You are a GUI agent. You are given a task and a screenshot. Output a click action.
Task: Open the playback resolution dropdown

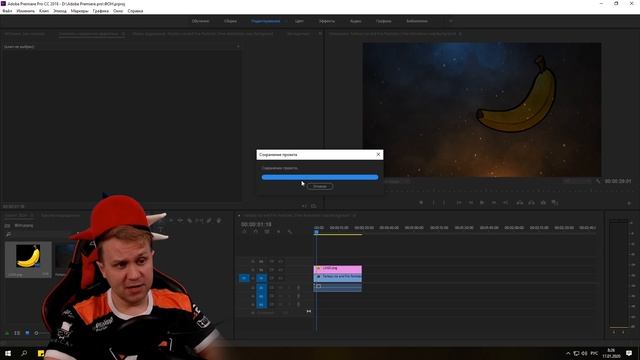(x=577, y=181)
